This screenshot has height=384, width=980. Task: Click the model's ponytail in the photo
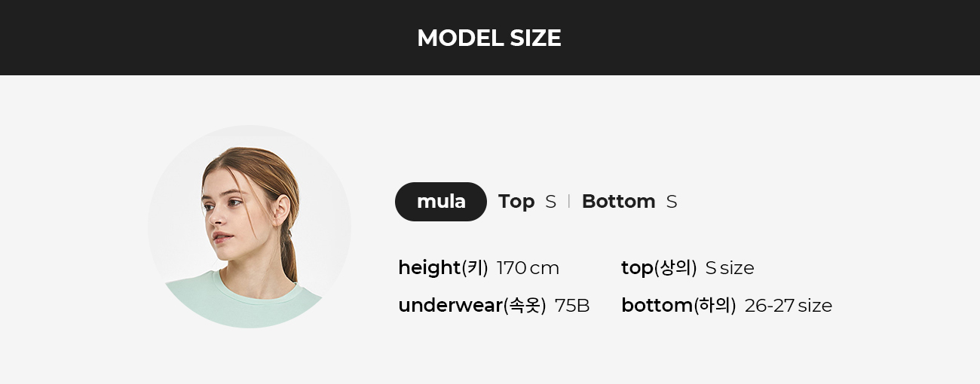[x=289, y=248]
